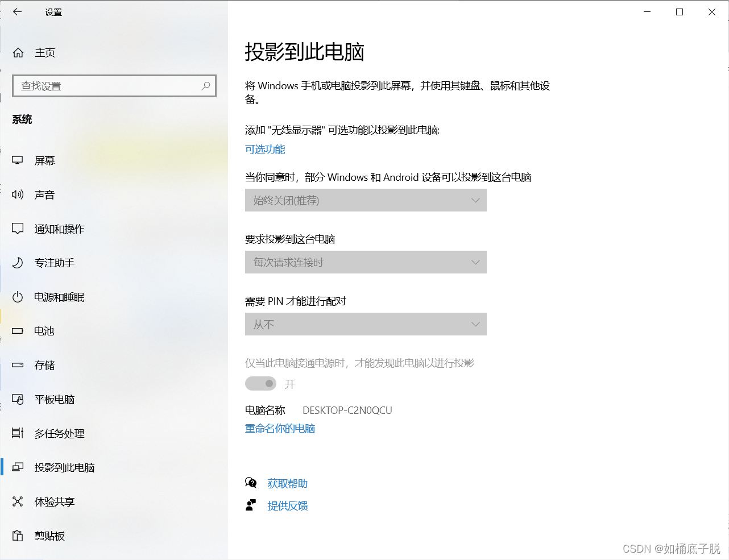Open the home (主页) icon
729x560 pixels.
[18, 53]
